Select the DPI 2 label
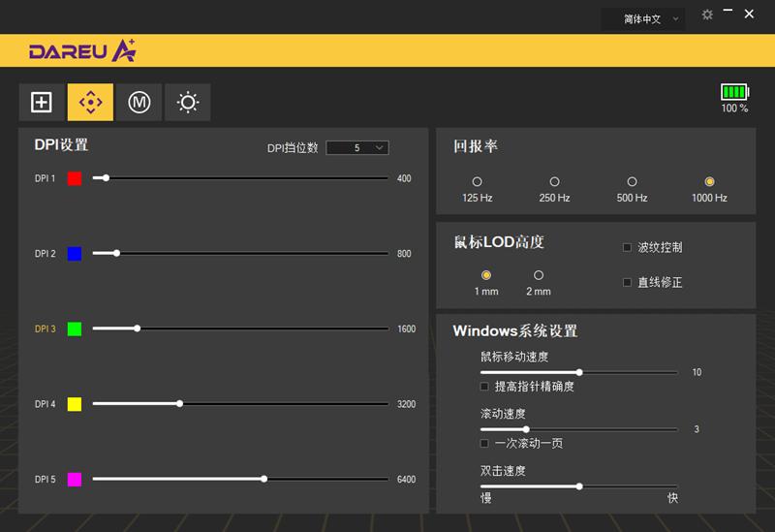 tap(45, 254)
